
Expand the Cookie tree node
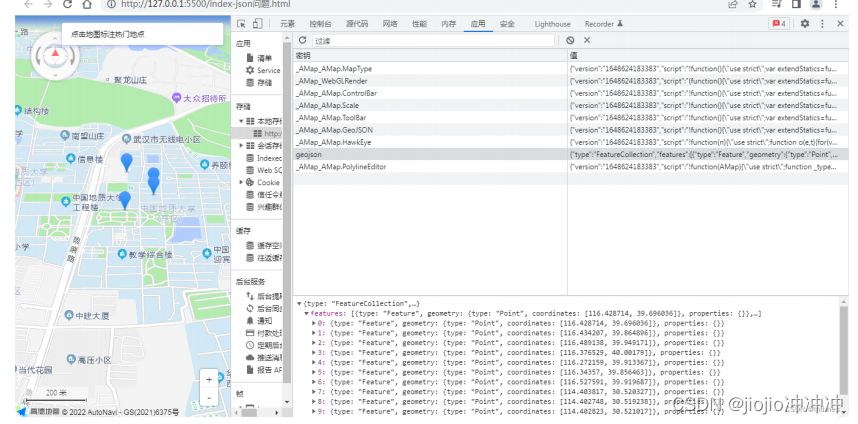[x=241, y=182]
